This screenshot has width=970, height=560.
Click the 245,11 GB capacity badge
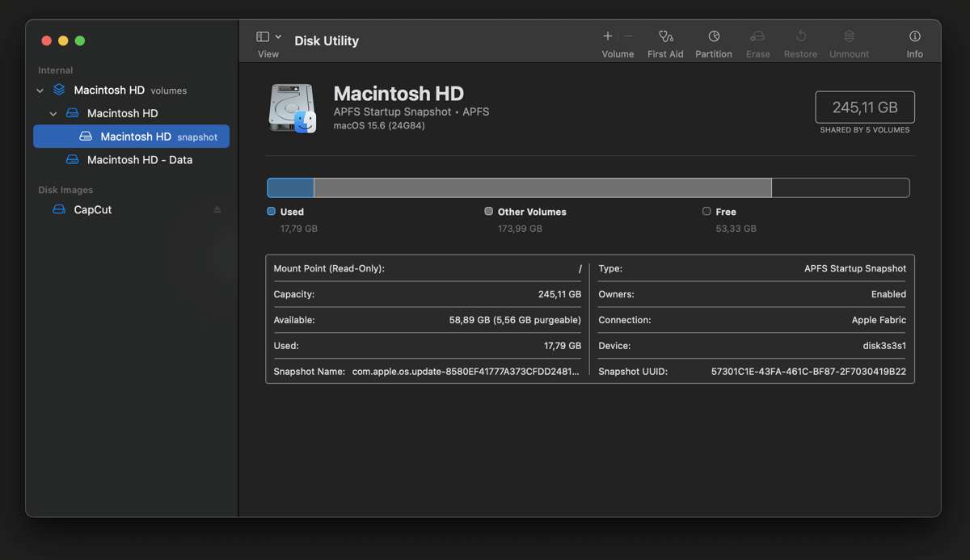coord(864,107)
